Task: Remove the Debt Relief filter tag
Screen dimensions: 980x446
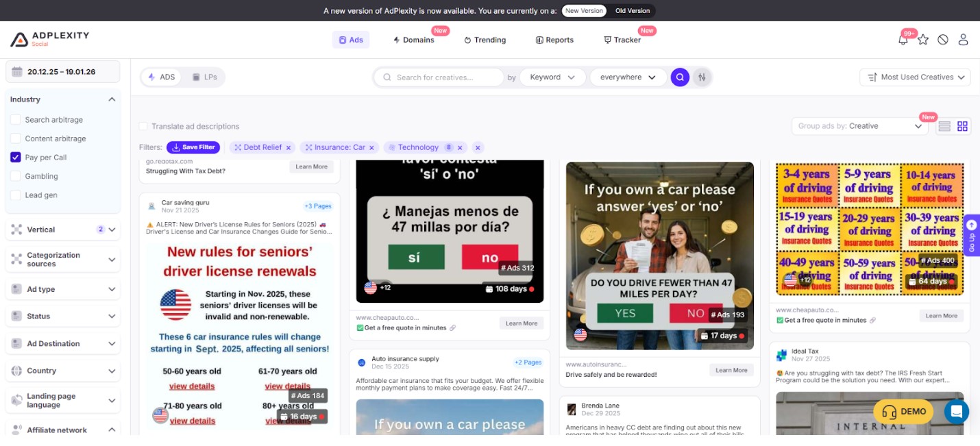Action: click(x=289, y=148)
